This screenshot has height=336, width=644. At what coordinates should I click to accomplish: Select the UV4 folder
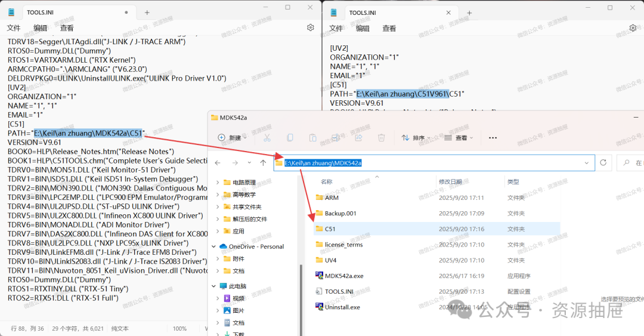click(x=438, y=260)
